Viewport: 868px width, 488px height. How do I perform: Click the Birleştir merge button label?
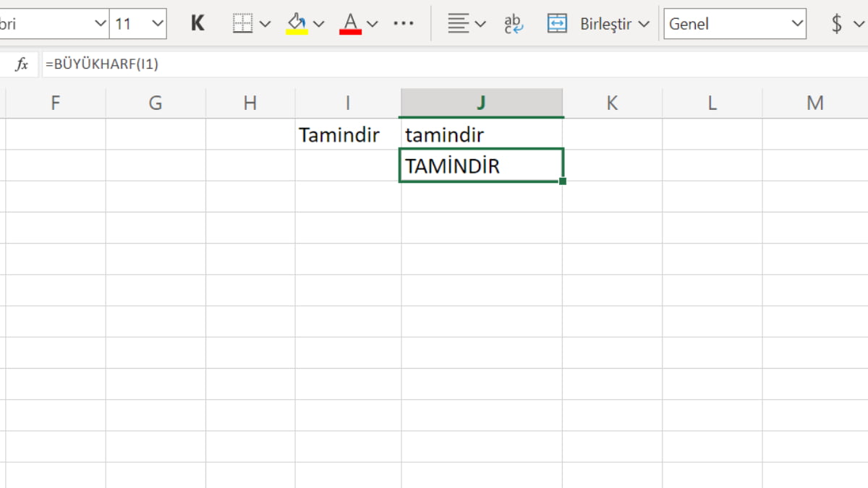click(x=606, y=24)
